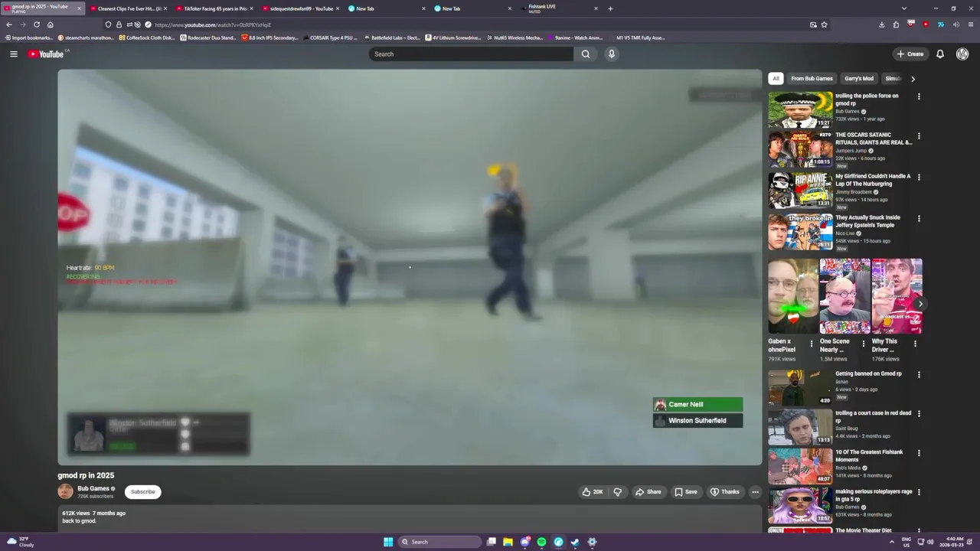Viewport: 980px width, 551px height.
Task: Bookmark this page with the star icon
Action: pos(824,24)
